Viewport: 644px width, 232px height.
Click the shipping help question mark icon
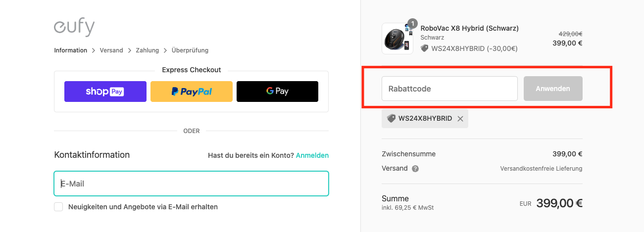[415, 169]
